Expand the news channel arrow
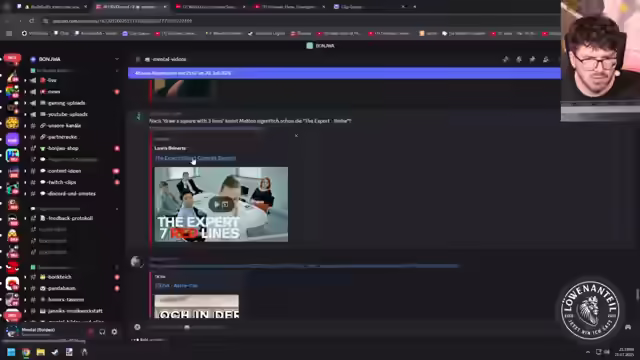This screenshot has width=640, height=360. point(25,92)
